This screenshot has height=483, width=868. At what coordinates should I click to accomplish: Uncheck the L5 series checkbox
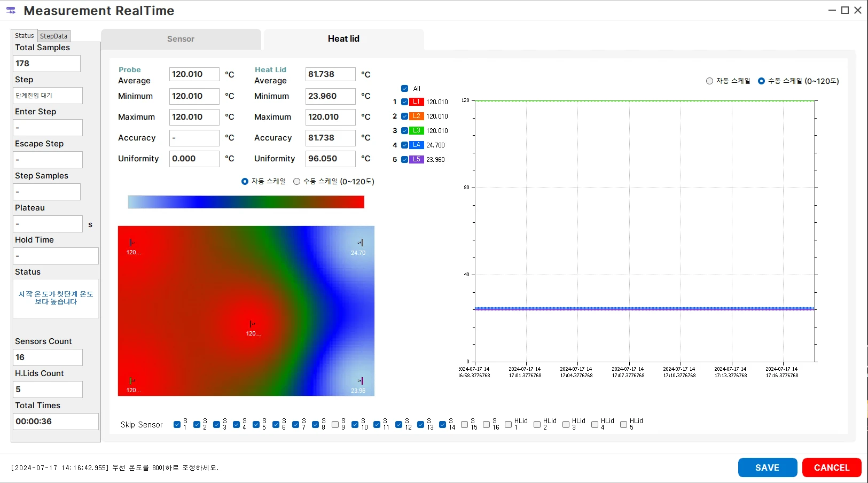[x=404, y=159]
